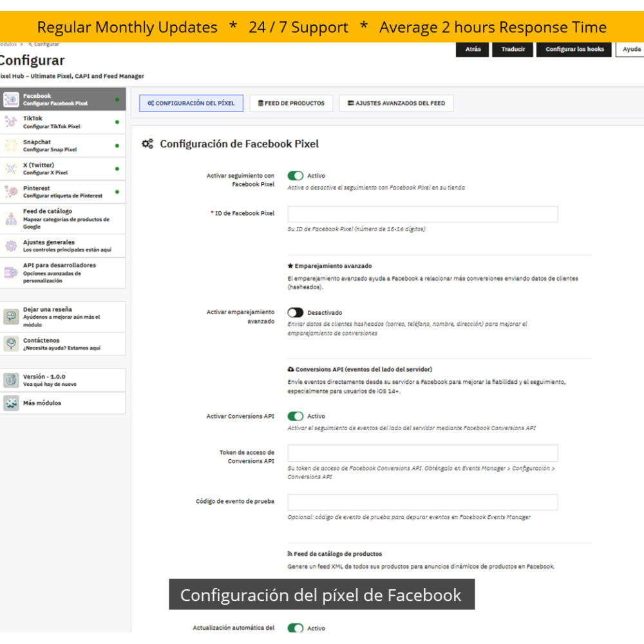Choose the Pinterest sidebar icon
This screenshot has width=644, height=644.
point(11,191)
